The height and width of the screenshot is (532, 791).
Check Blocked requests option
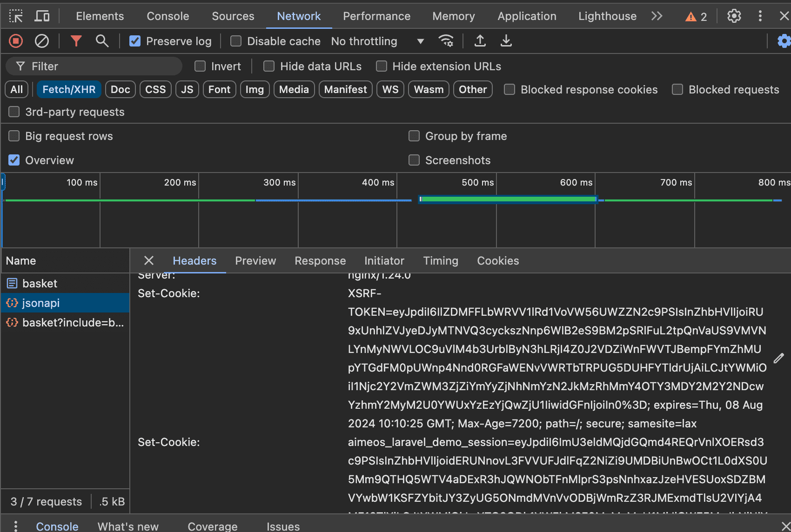[677, 89]
